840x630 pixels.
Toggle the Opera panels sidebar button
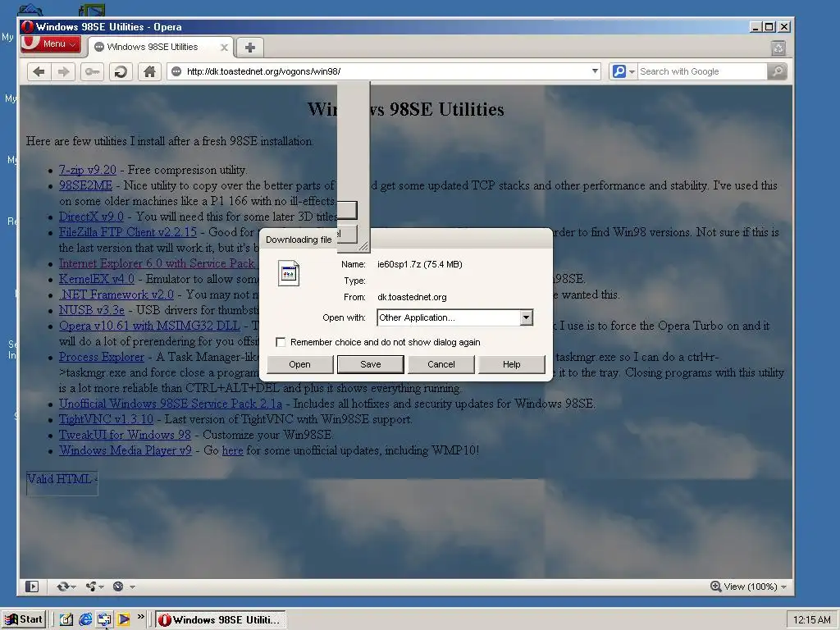tap(32, 587)
